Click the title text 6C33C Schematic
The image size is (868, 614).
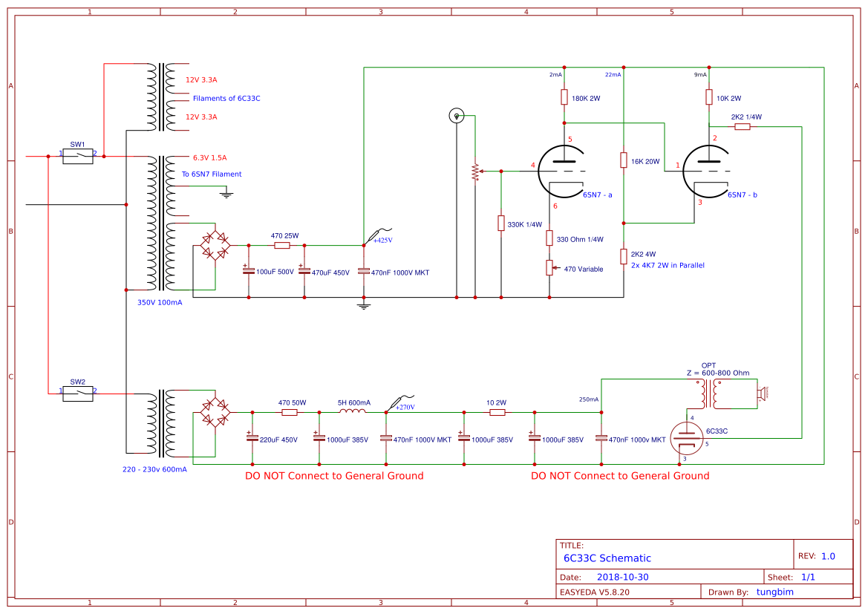(x=607, y=558)
